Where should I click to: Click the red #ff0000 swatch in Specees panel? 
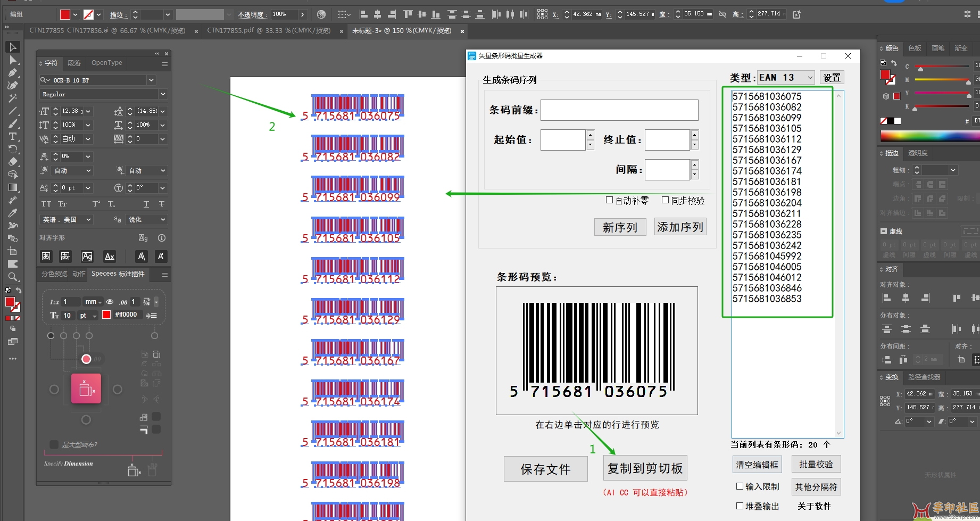click(106, 315)
